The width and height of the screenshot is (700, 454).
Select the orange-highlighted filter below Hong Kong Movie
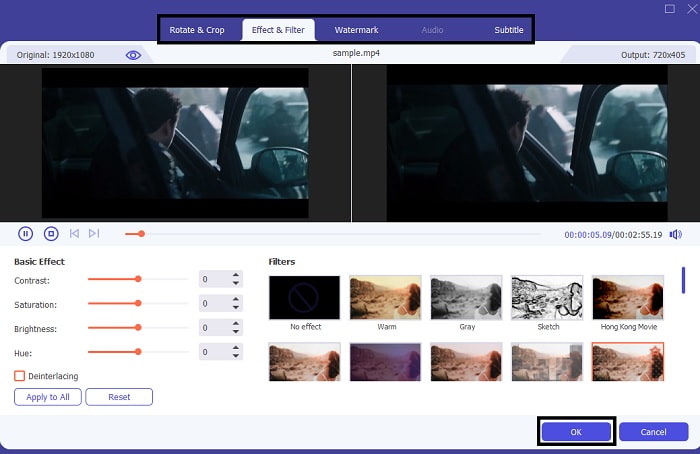[628, 362]
